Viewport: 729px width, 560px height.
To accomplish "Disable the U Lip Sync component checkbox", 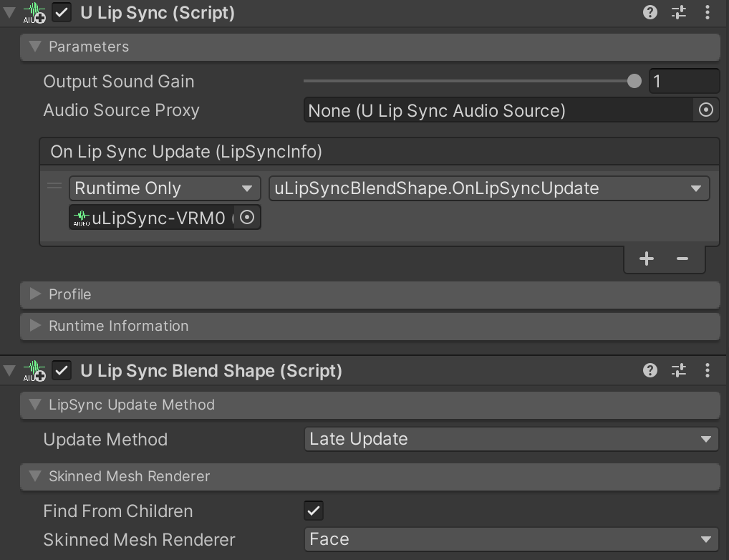I will pos(62,13).
